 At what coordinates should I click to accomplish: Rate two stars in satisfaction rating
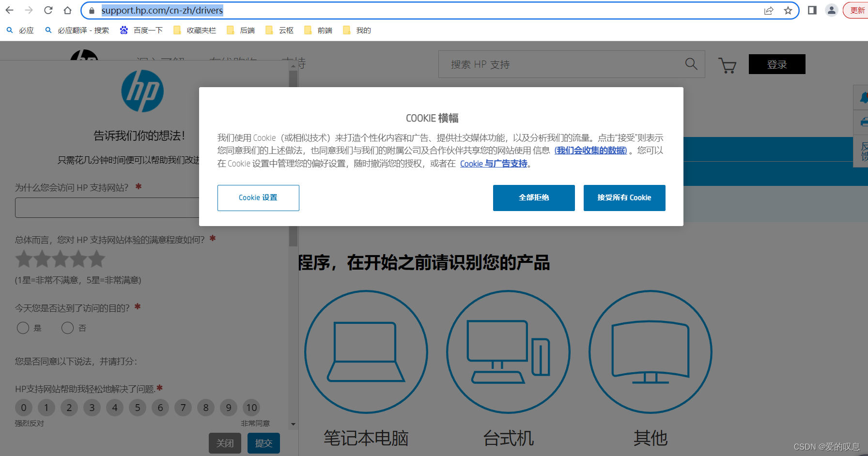click(42, 259)
